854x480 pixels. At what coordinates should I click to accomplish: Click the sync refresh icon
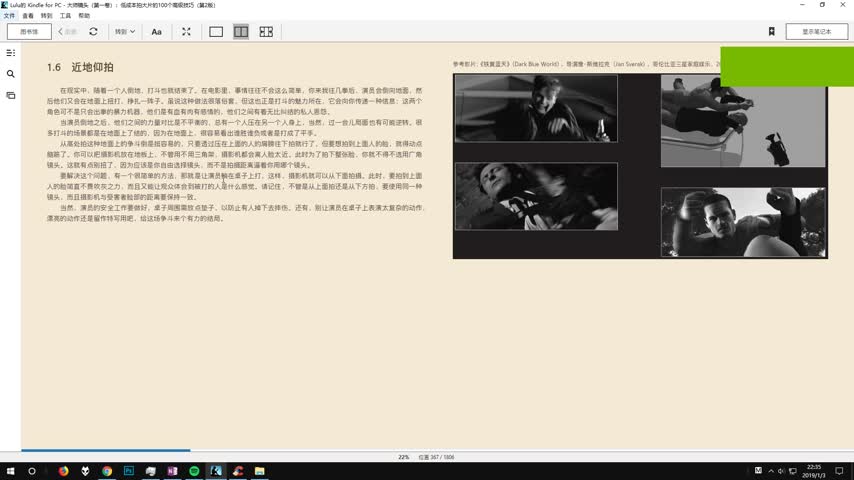click(94, 32)
